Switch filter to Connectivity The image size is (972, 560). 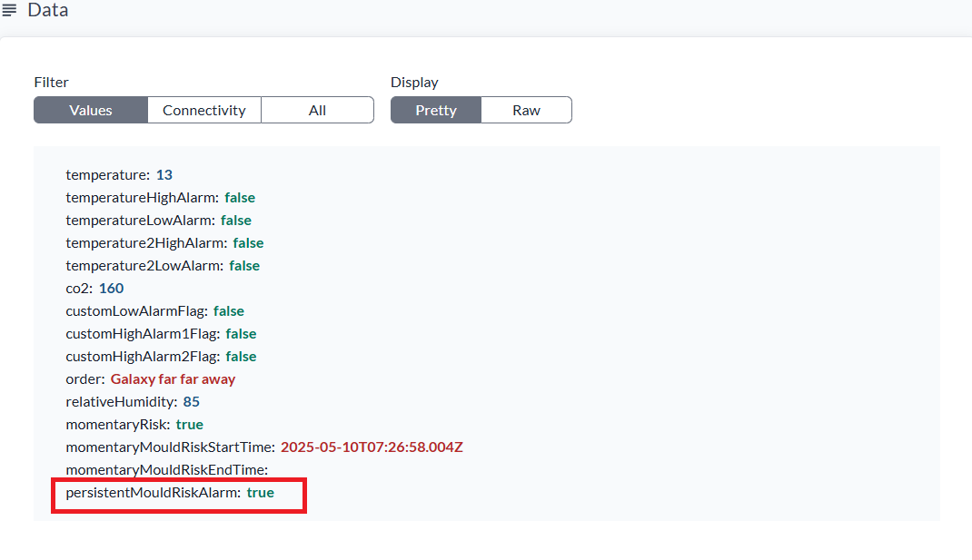204,110
